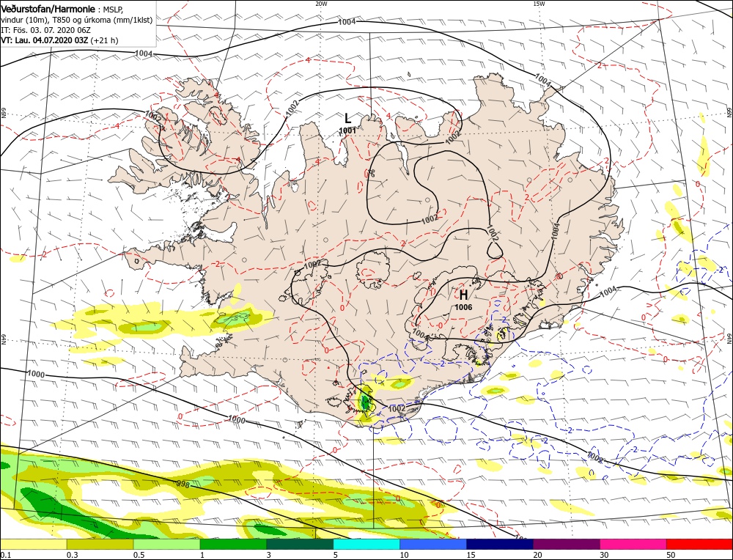Screen dimensions: 733x560
Task: Click the '15' legend value
Action: [471, 555]
